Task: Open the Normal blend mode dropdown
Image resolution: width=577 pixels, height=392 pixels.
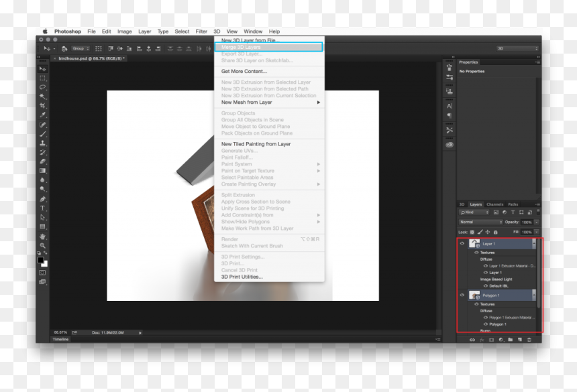Action: tap(480, 222)
